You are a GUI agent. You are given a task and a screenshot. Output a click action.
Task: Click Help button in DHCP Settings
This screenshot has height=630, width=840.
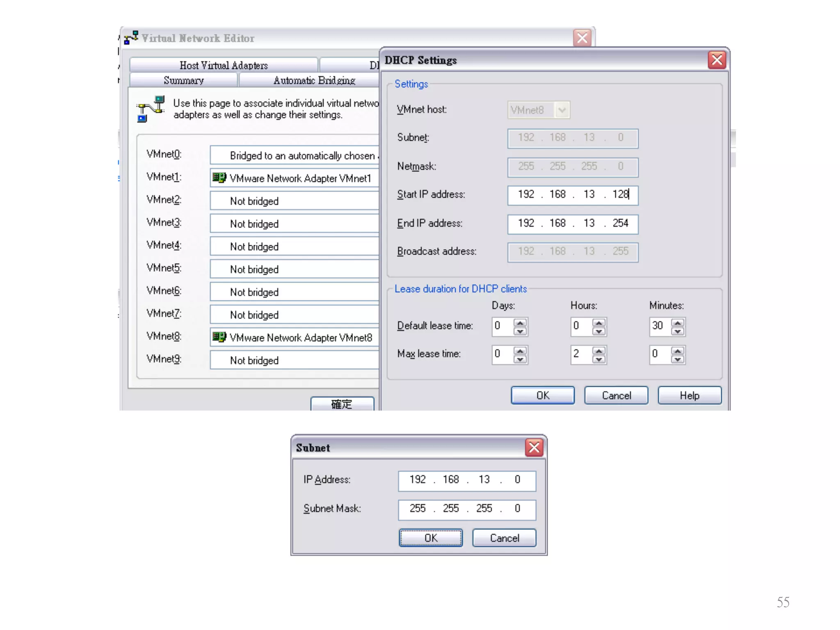[x=689, y=395]
